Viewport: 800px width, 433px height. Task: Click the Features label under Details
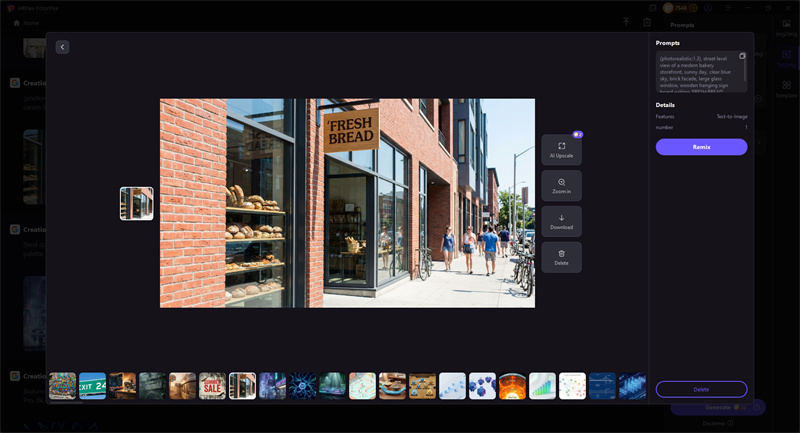[x=665, y=116]
